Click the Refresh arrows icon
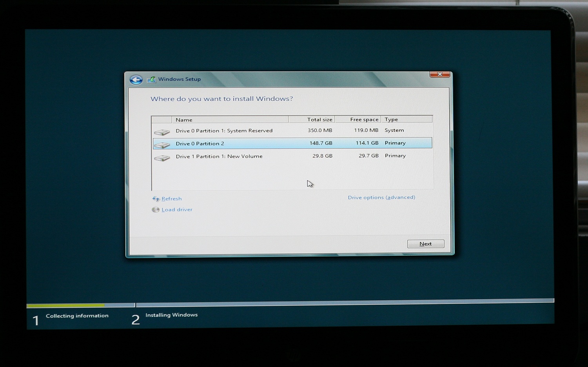588x367 pixels. tap(156, 199)
